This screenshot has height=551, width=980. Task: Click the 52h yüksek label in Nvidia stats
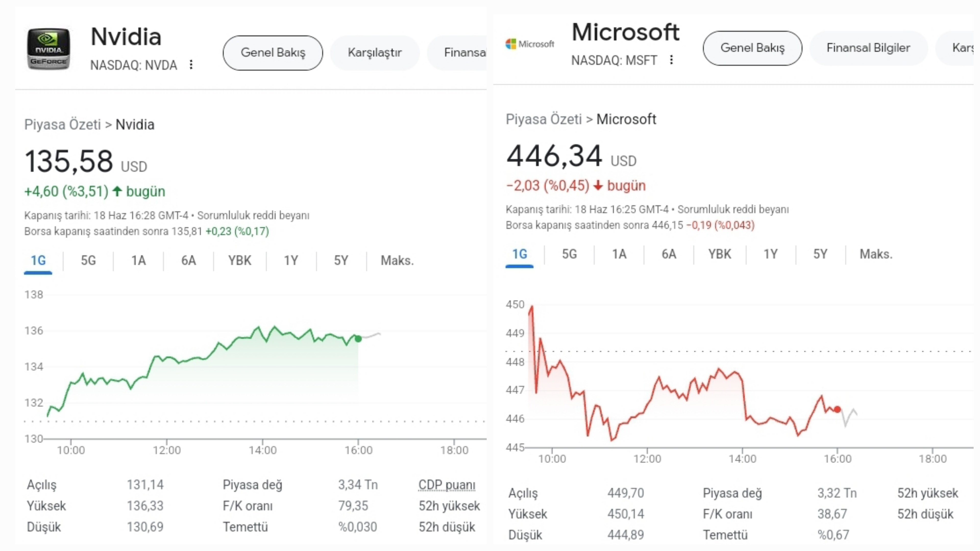pos(449,506)
